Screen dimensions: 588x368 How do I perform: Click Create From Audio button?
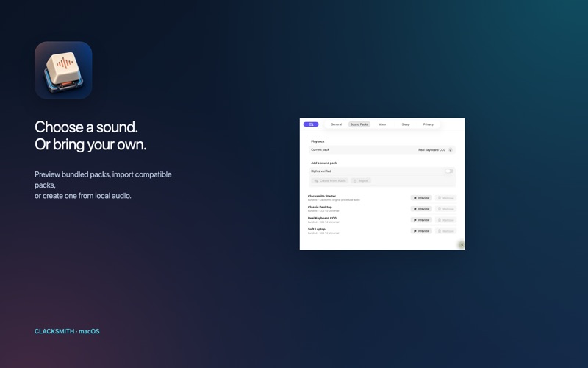(330, 180)
